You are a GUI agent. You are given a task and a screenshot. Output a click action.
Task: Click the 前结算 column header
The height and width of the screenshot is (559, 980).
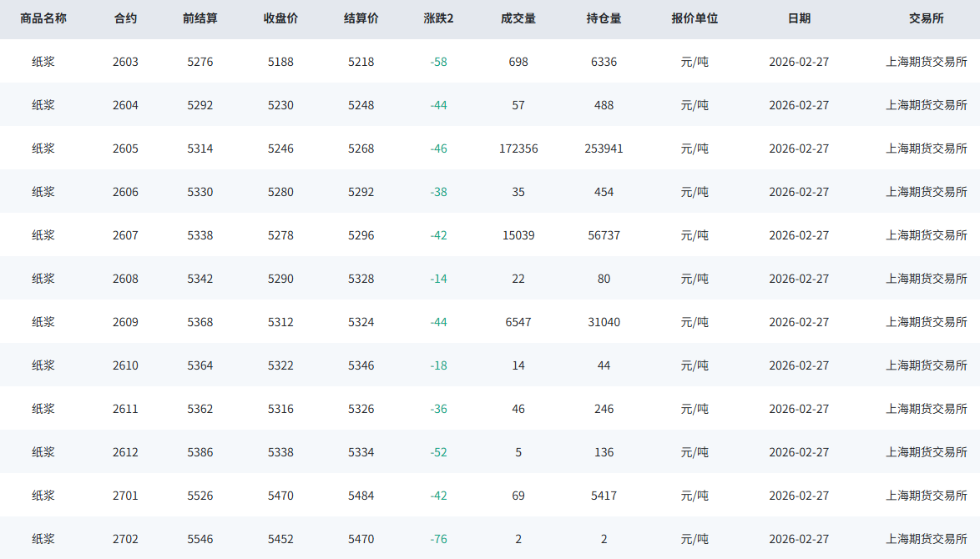(200, 18)
